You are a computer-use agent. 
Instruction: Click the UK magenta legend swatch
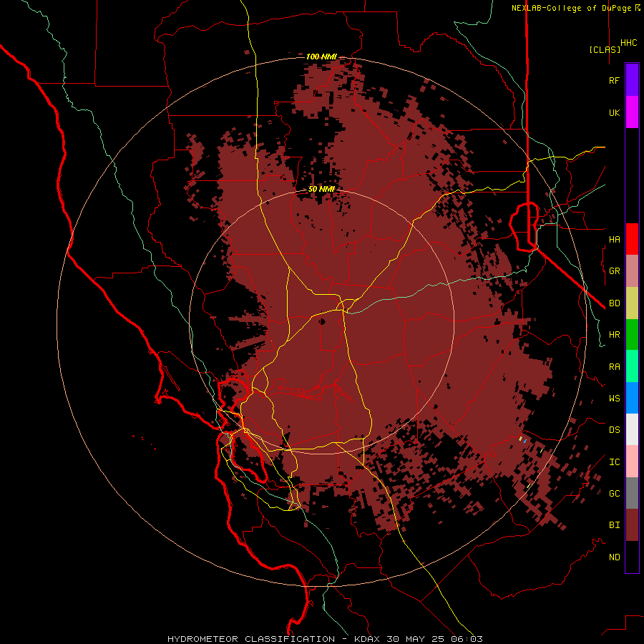point(632,112)
